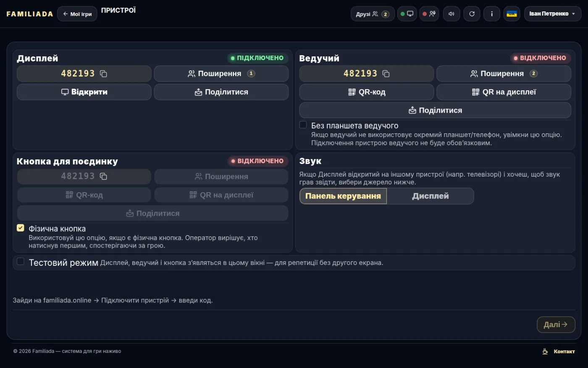Copy the Дисплей connection code
This screenshot has height=368, width=588.
[x=103, y=74]
